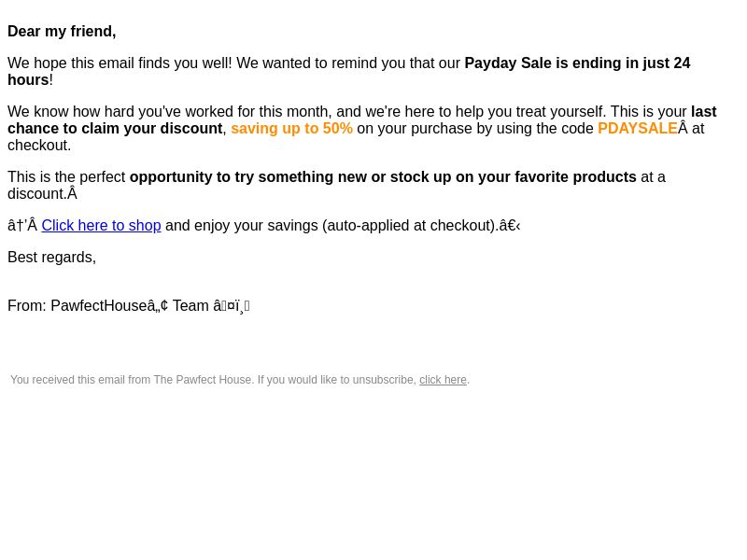Screen dimensions: 747x560
Task: Click the bold "last chance to claim" phrase
Action: pos(704,111)
